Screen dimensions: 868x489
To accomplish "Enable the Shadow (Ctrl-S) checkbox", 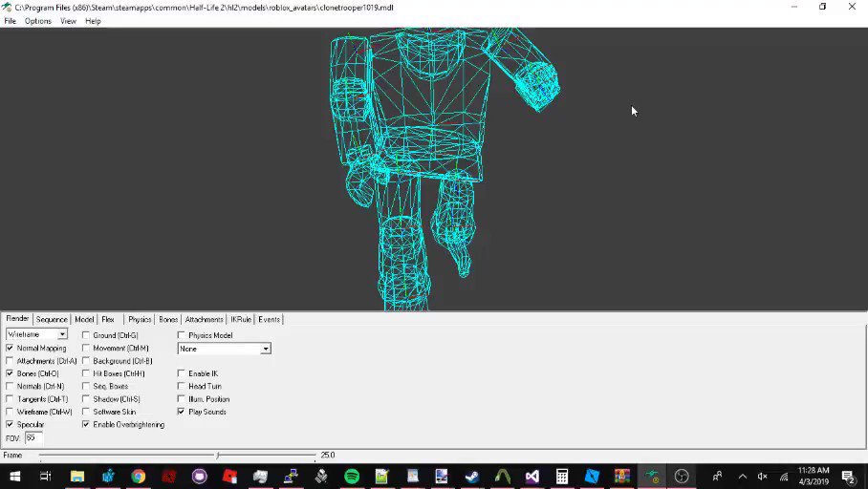I will coord(86,399).
